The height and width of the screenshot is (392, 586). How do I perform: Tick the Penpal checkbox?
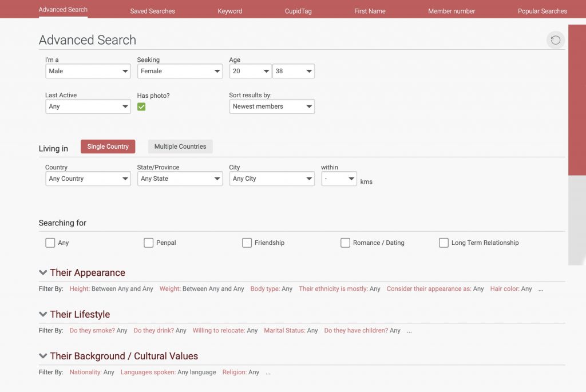click(x=148, y=243)
